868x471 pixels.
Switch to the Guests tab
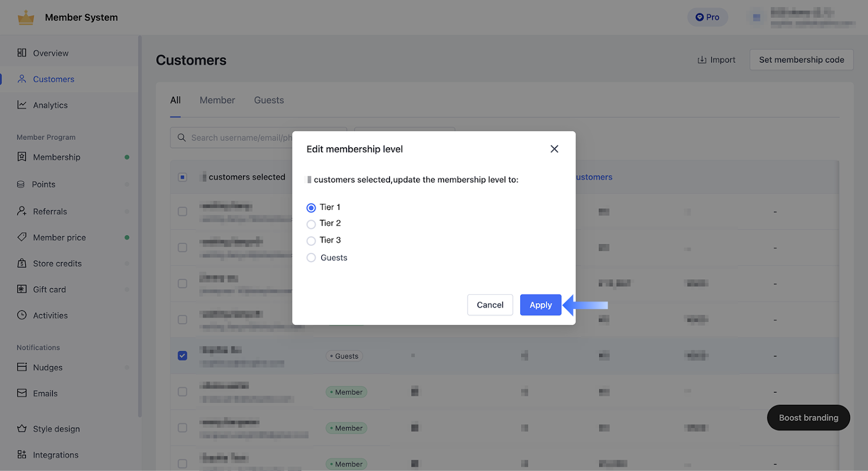click(269, 100)
